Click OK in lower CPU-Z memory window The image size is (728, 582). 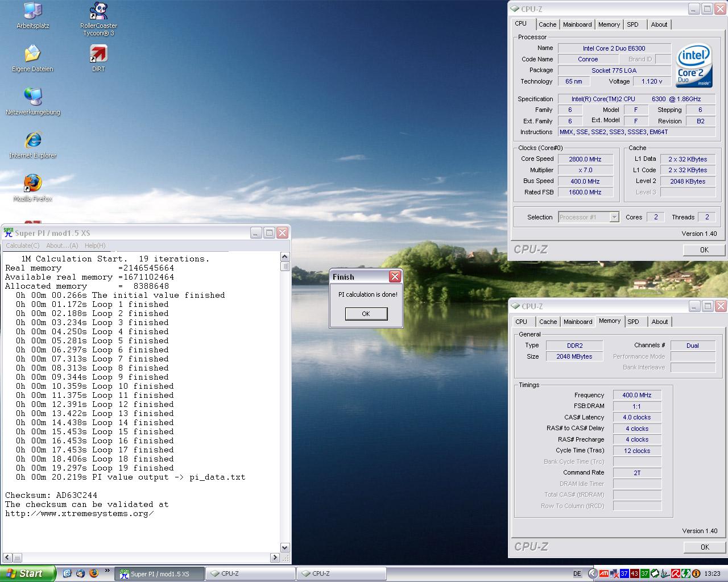[x=704, y=547]
